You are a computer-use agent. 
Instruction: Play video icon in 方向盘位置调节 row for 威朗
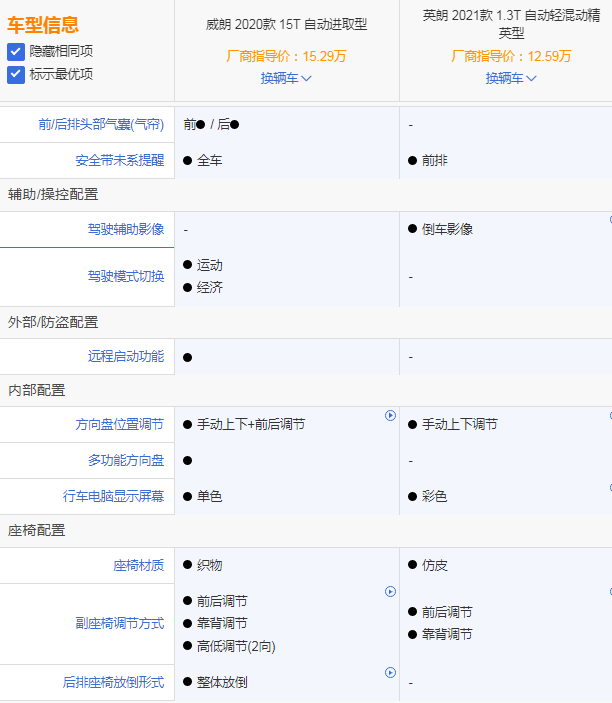[391, 416]
